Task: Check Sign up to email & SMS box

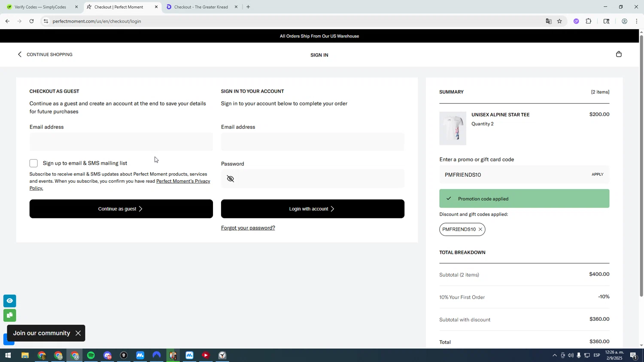Action: pos(33,163)
